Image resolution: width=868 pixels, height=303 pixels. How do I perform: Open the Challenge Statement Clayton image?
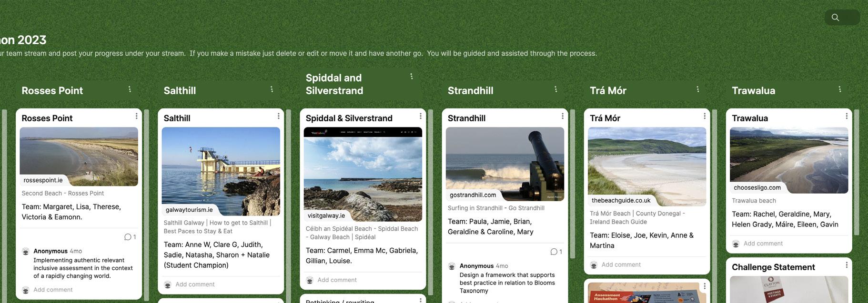coord(789,289)
